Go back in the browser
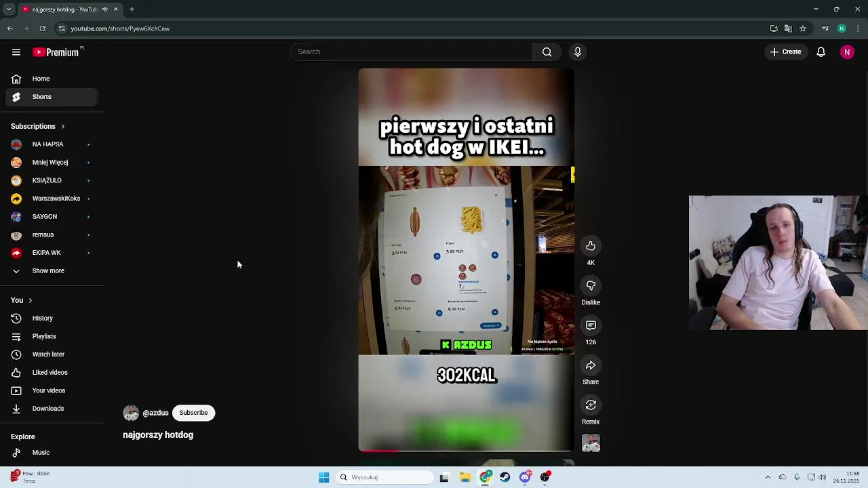 point(10,28)
